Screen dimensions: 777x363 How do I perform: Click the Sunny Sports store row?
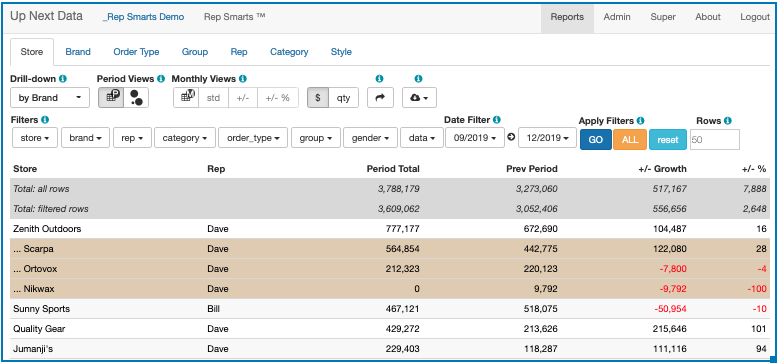point(390,309)
